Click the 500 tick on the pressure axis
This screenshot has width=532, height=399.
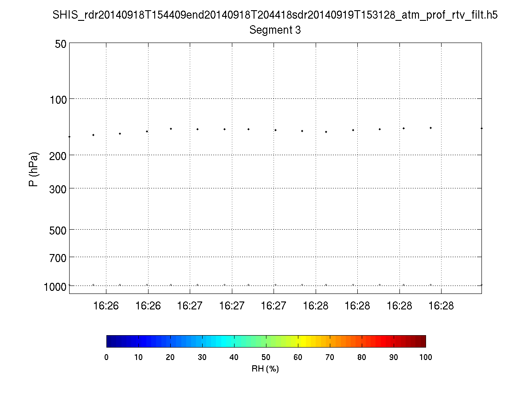[55, 230]
